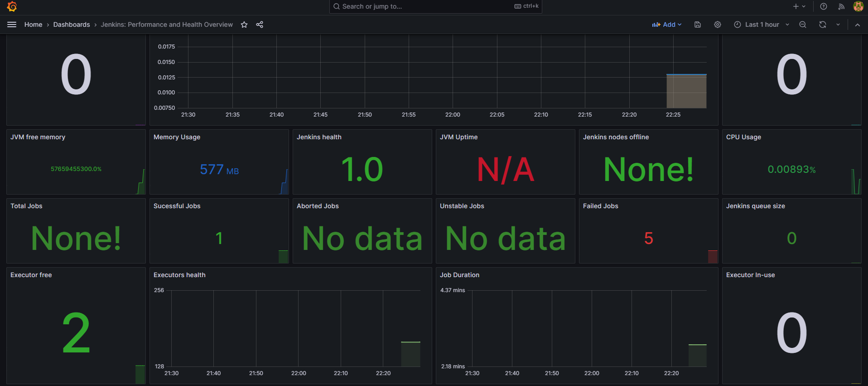Click the green 2 executor free value
Screen dimensions: 868x386
pyautogui.click(x=76, y=333)
